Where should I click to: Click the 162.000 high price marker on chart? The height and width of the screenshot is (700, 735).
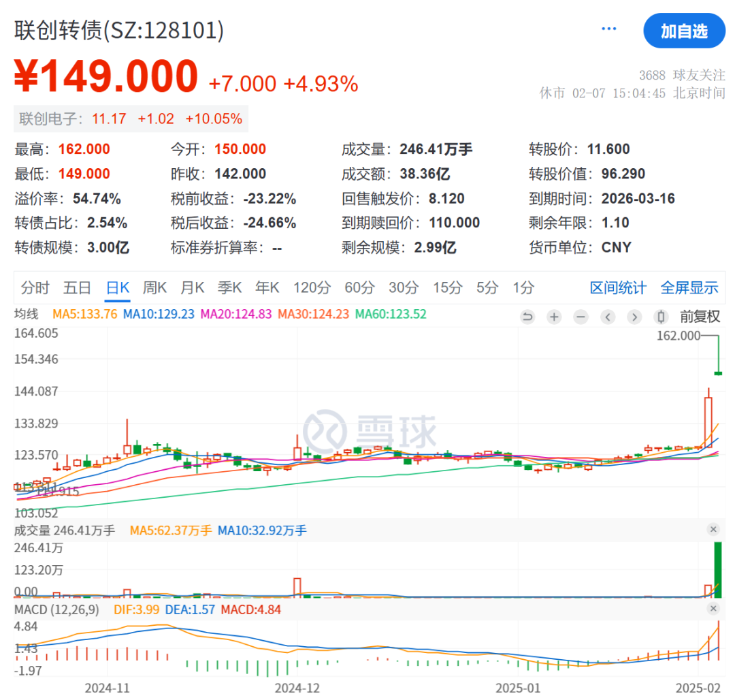pyautogui.click(x=678, y=336)
